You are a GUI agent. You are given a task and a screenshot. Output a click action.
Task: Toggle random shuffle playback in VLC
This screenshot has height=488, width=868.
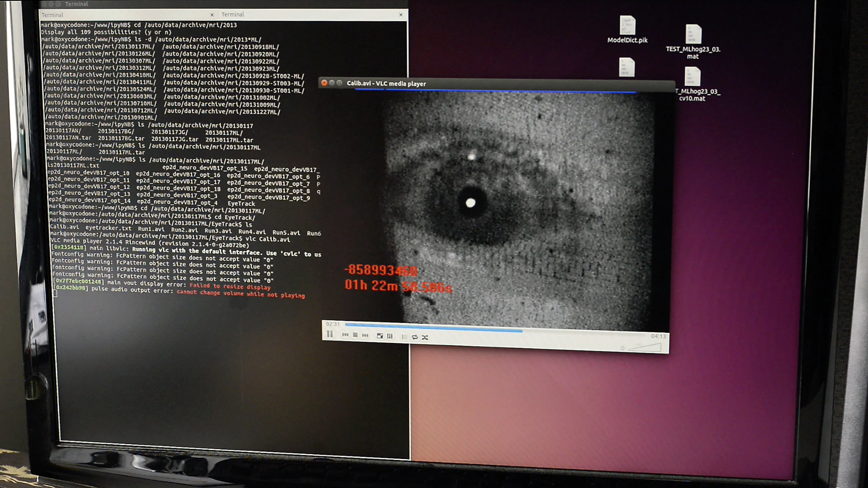click(x=425, y=337)
